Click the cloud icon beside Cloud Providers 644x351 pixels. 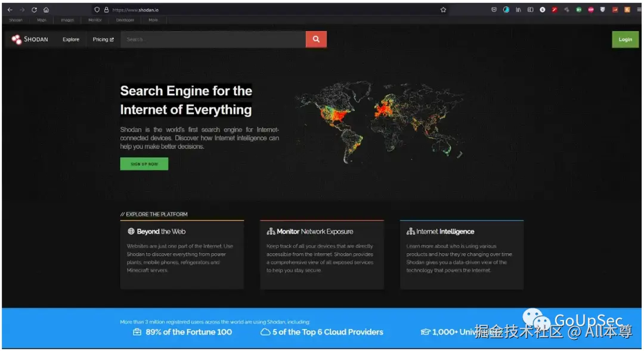coord(265,332)
